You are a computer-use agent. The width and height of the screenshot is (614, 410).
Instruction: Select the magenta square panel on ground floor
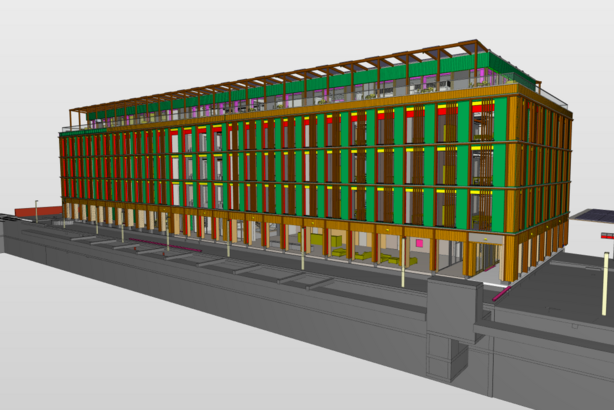(419, 244)
